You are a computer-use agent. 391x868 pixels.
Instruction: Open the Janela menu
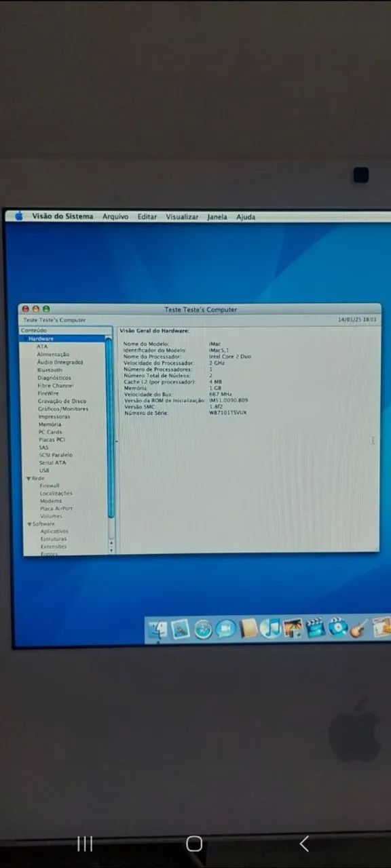(x=217, y=217)
